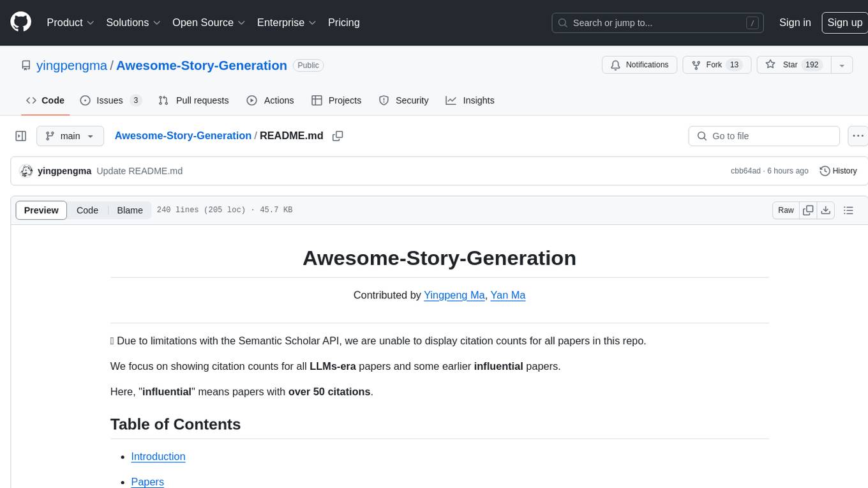Viewport: 868px width, 488px height.
Task: Open the yingpengma owner profile link
Action: tap(71, 65)
